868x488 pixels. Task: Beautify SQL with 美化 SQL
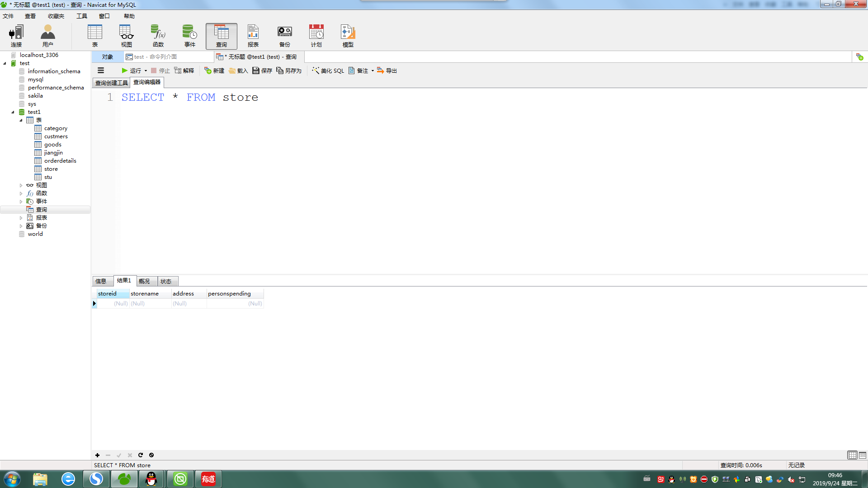click(x=328, y=70)
